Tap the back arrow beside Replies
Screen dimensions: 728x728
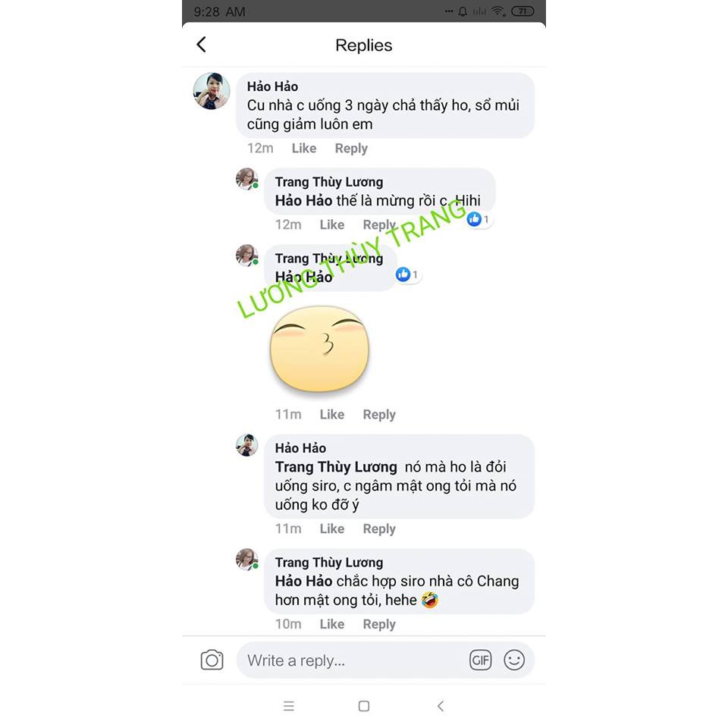click(x=201, y=45)
